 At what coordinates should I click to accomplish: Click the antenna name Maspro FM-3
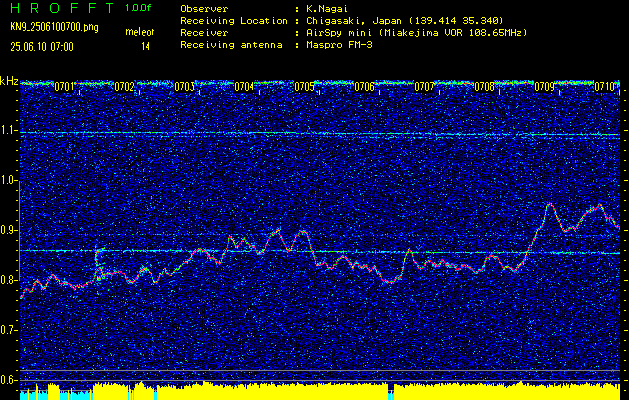[x=339, y=45]
